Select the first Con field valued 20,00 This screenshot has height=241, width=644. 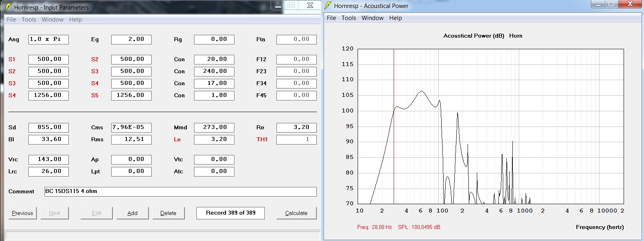[214, 59]
